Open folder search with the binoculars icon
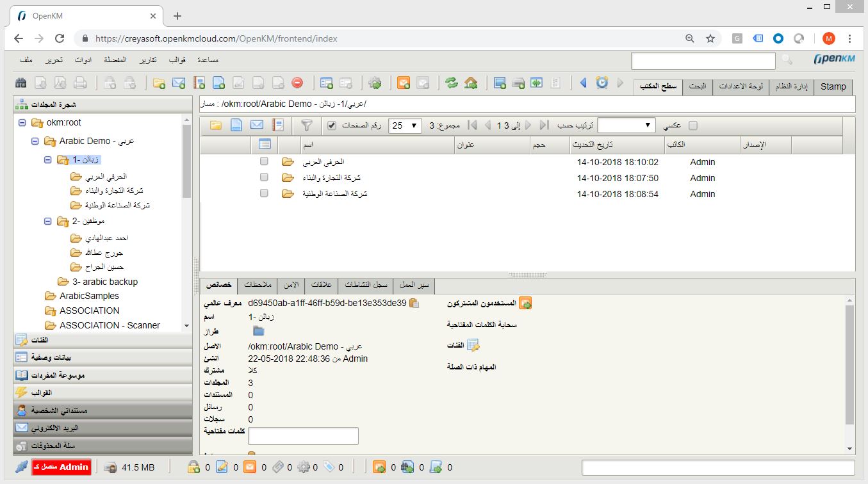Image resolution: width=868 pixels, height=484 pixels. point(22,83)
